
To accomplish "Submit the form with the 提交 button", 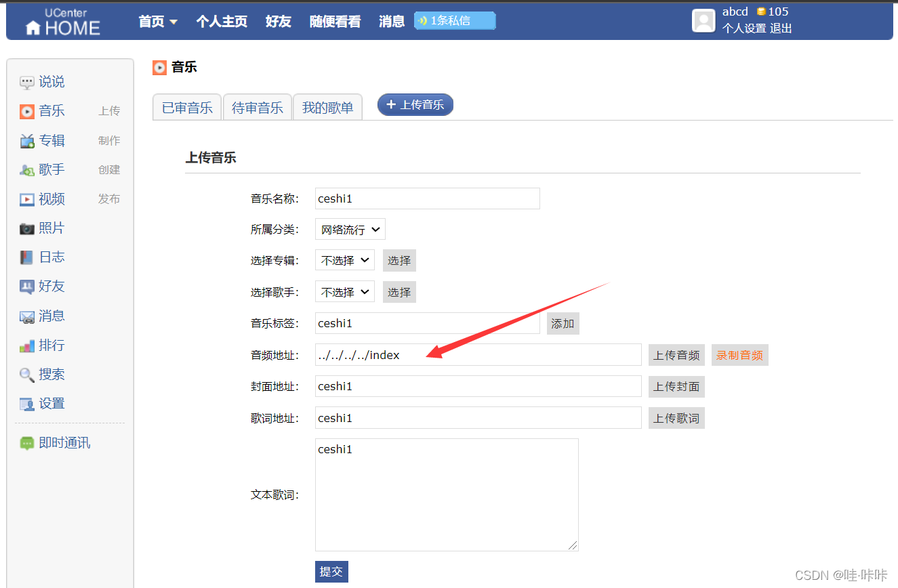I will 331,571.
